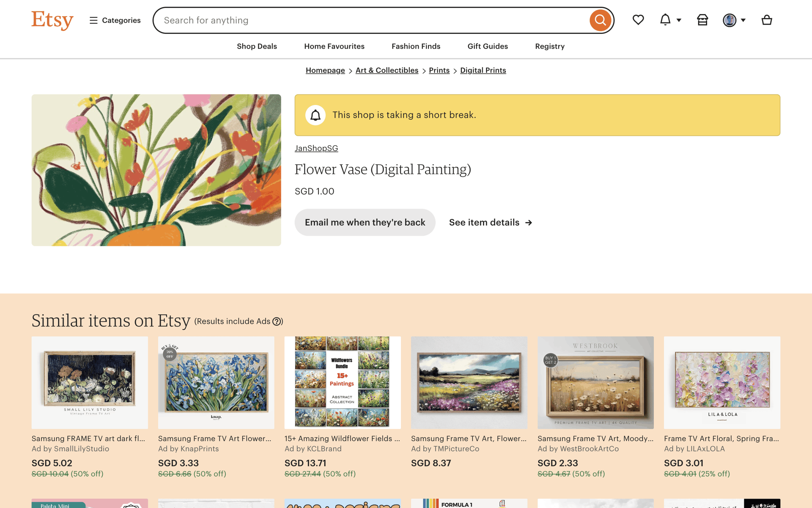The width and height of the screenshot is (812, 508).
Task: Open the shopping basket icon
Action: [767, 20]
